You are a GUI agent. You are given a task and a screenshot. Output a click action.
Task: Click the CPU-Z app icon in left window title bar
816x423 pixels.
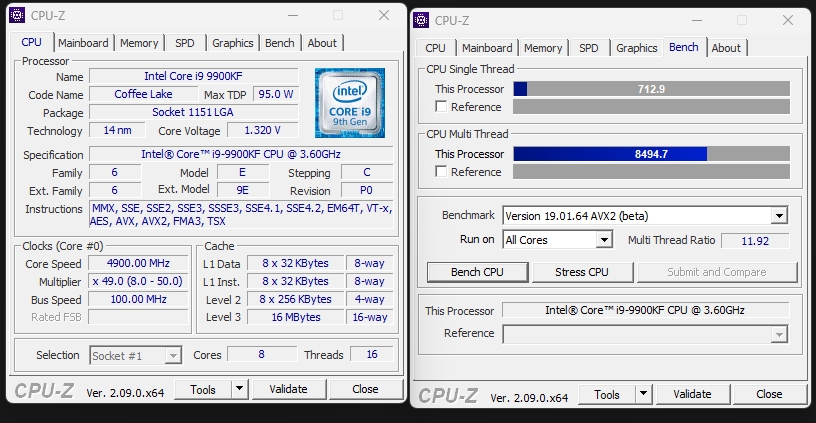[x=17, y=15]
